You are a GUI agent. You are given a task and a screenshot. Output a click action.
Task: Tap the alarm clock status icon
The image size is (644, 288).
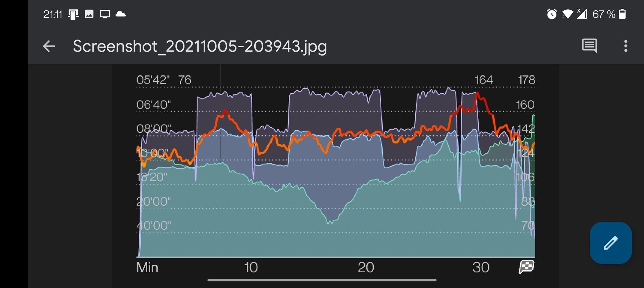click(x=552, y=14)
